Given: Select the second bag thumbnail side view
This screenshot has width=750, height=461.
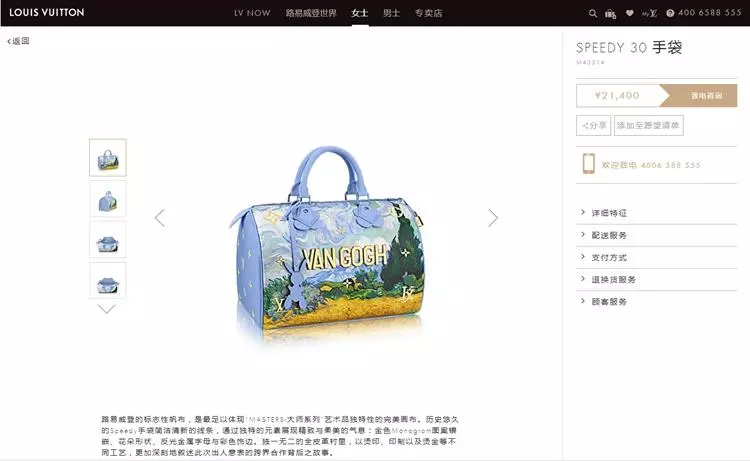Looking at the screenshot, I should 108,199.
